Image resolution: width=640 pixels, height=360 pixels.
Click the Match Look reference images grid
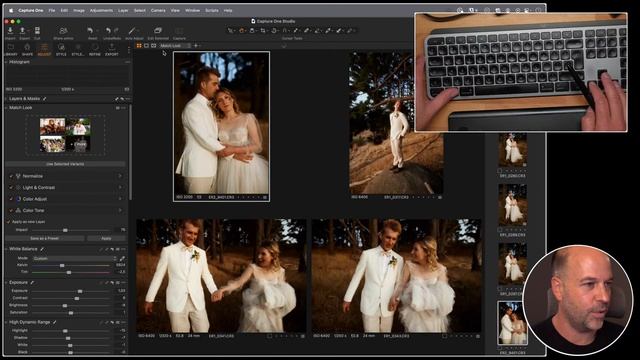[65, 135]
